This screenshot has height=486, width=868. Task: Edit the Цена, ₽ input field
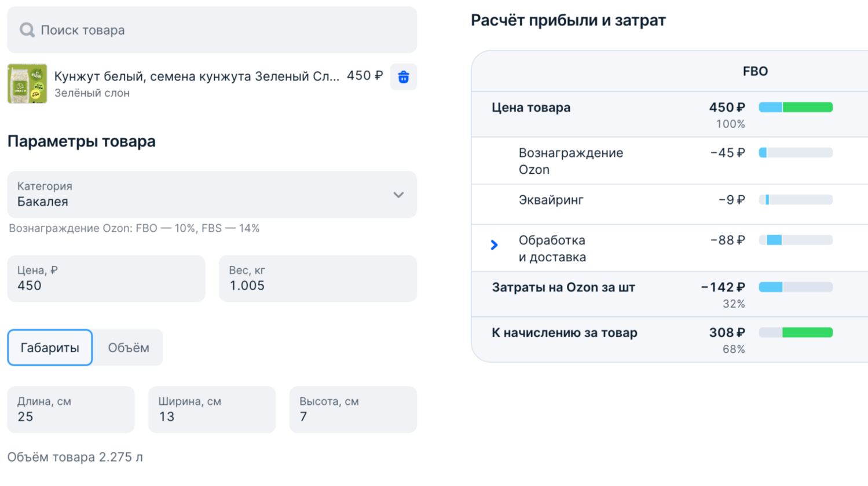click(106, 279)
